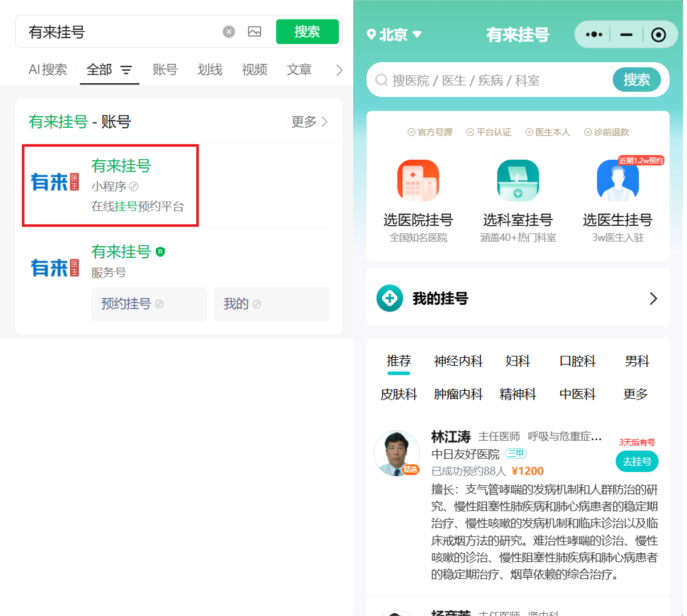The height and width of the screenshot is (616, 687).
Task: Switch to the 视频 tab
Action: pos(254,70)
